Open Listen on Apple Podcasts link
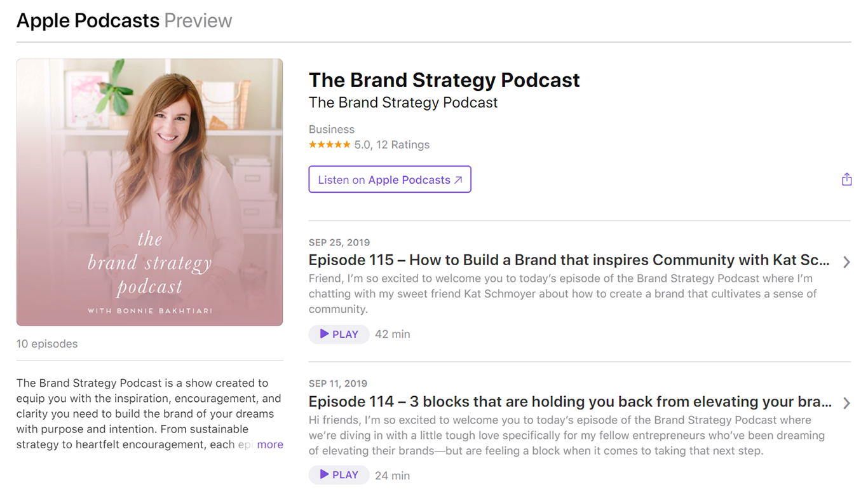The image size is (868, 496). click(390, 179)
